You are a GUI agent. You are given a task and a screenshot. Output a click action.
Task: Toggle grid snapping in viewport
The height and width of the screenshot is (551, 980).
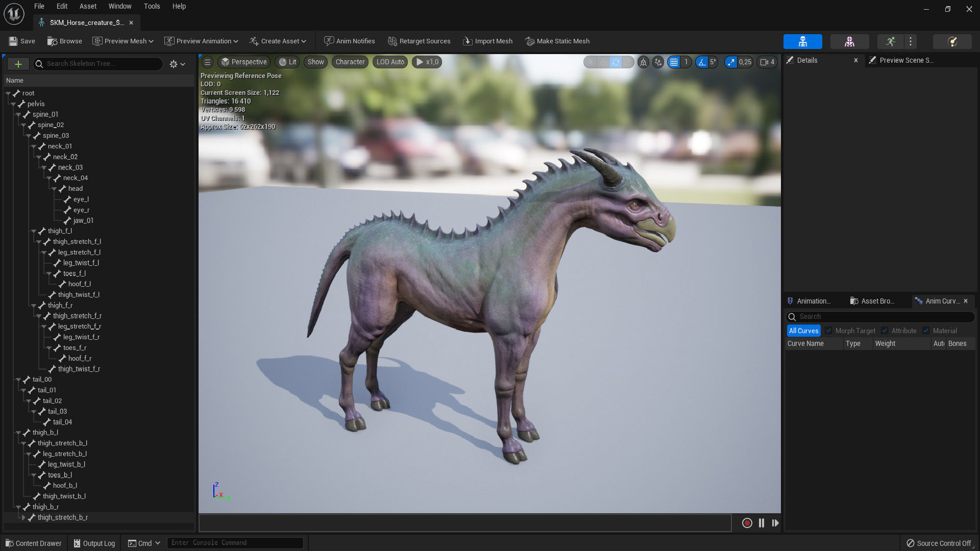674,62
